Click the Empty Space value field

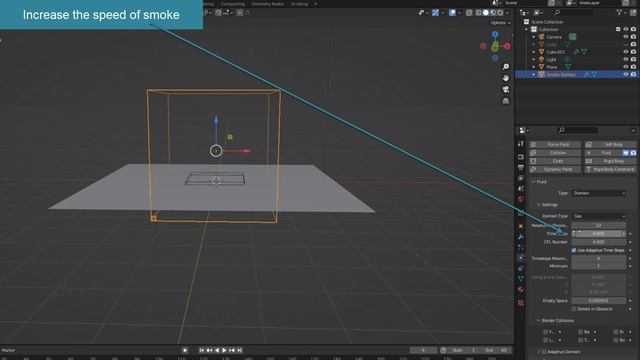(599, 300)
